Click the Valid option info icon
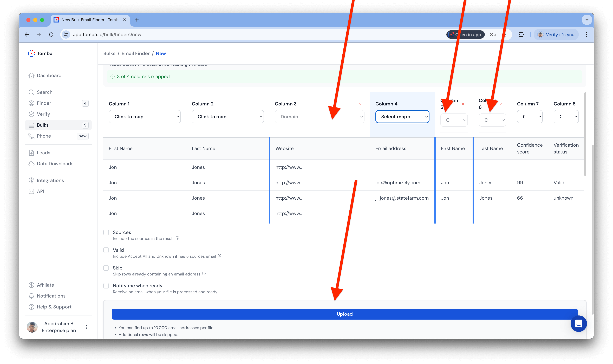 click(219, 256)
